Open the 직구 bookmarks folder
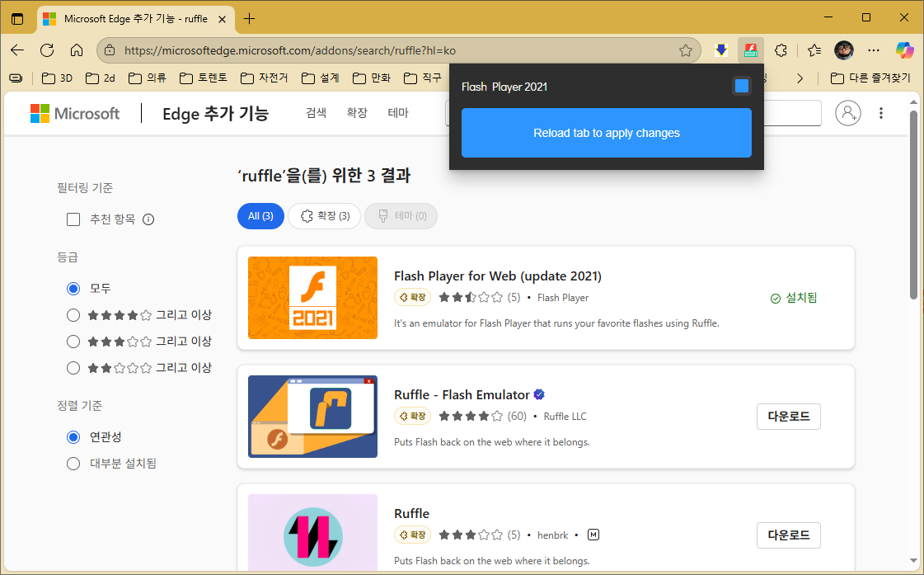This screenshot has width=924, height=575. coord(423,78)
